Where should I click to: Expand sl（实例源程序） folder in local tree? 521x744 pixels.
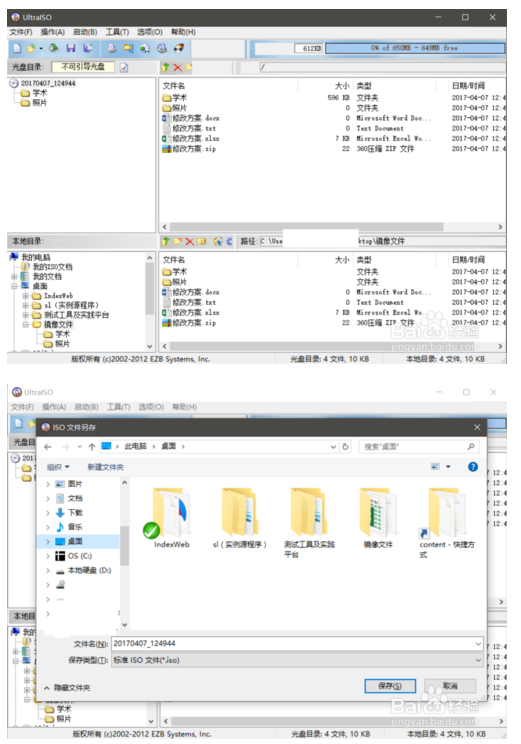click(x=26, y=305)
